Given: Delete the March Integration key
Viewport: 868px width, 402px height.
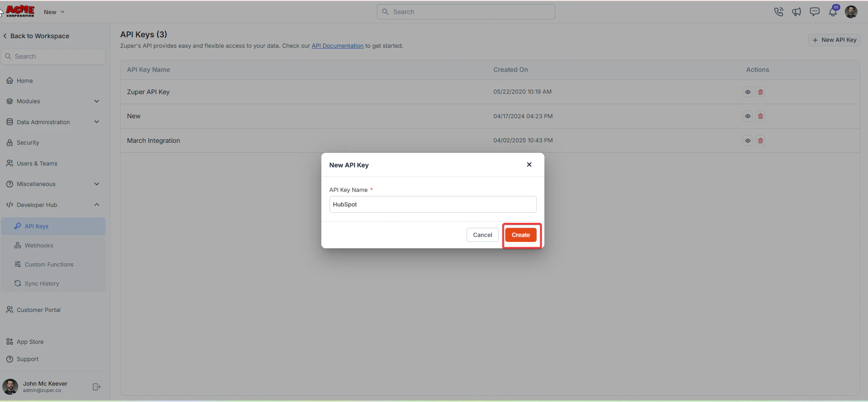Looking at the screenshot, I should click(x=760, y=141).
